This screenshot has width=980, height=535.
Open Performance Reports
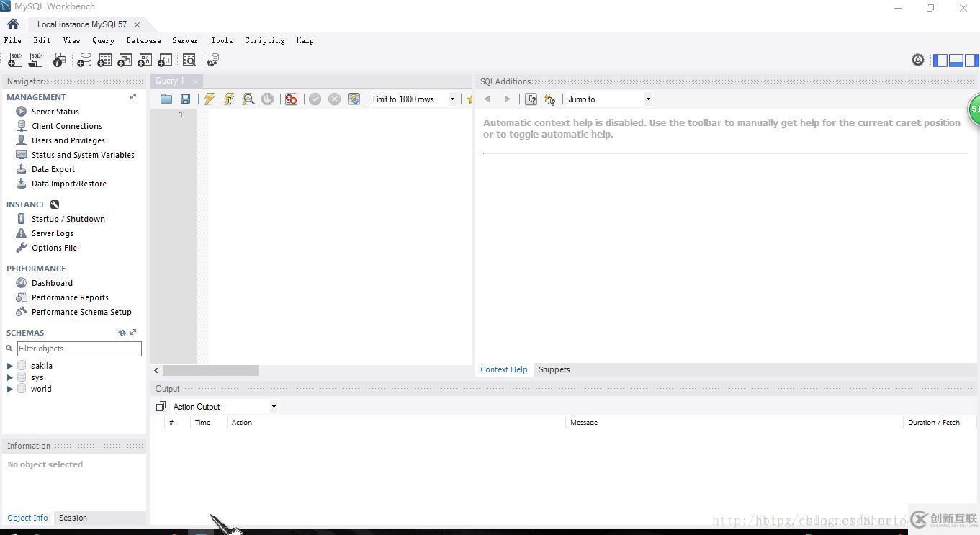click(70, 297)
